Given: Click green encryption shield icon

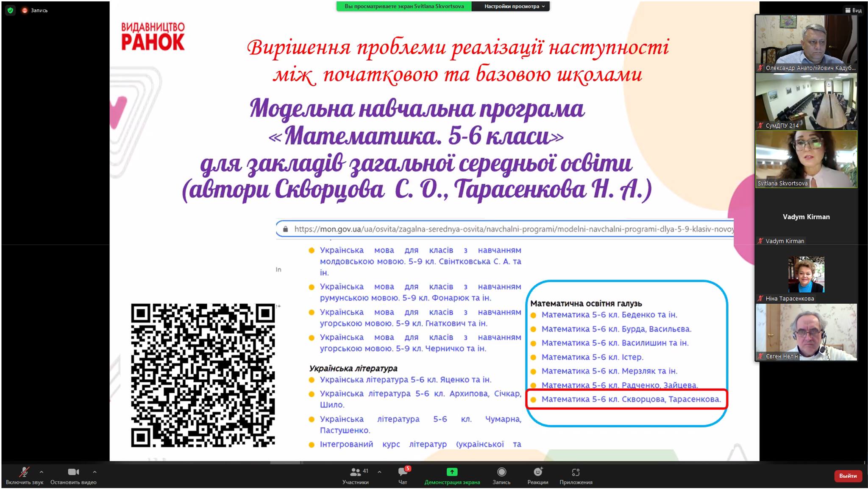Looking at the screenshot, I should (x=11, y=10).
